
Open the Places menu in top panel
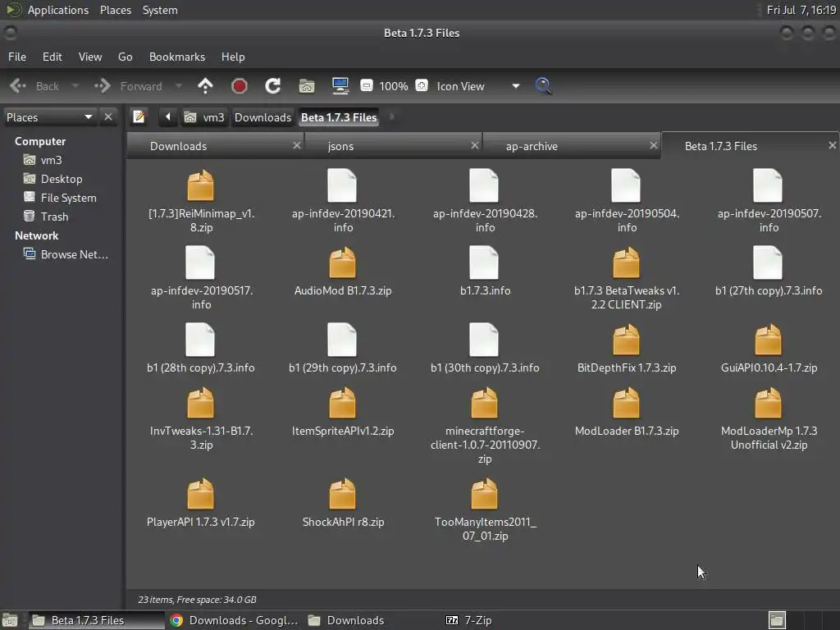tap(115, 10)
